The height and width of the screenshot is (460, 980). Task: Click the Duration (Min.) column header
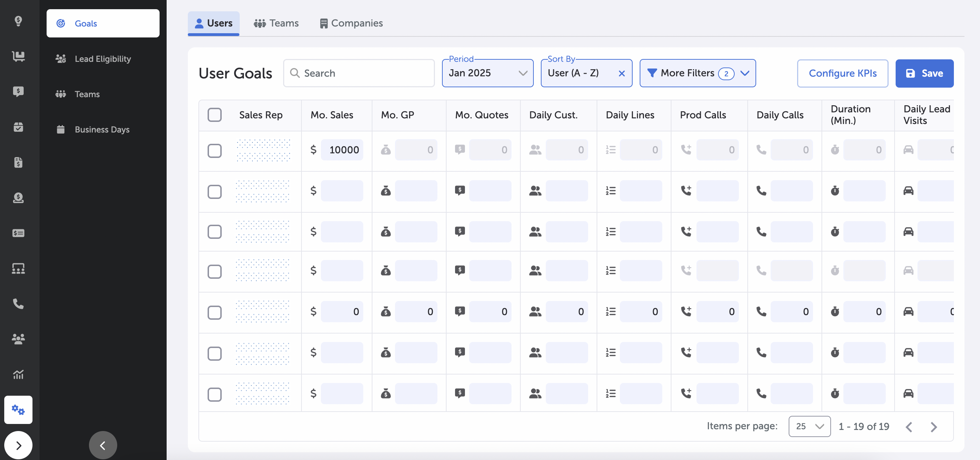point(850,114)
